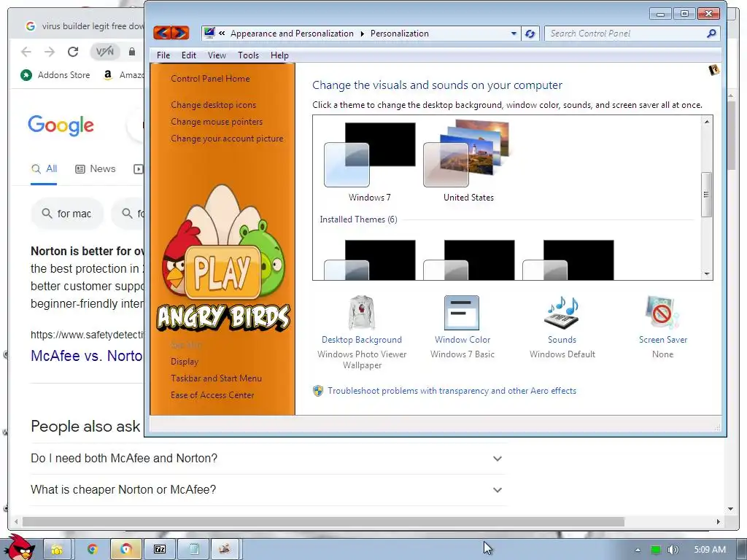Select the News search tab
This screenshot has height=560, width=747.
point(96,168)
